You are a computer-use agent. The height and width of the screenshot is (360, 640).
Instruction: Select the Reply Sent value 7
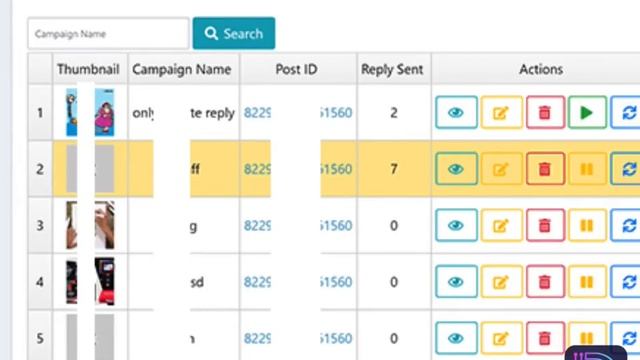click(393, 169)
